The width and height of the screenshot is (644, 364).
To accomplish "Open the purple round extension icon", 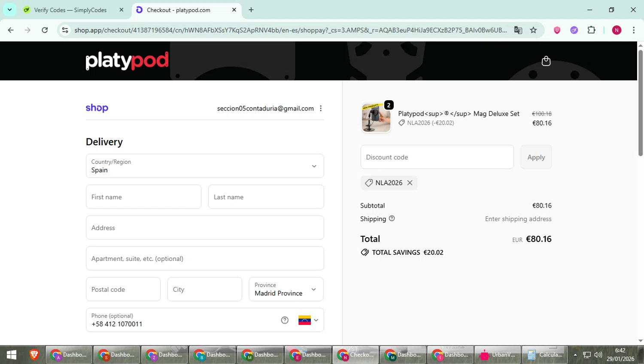I will click(x=574, y=30).
